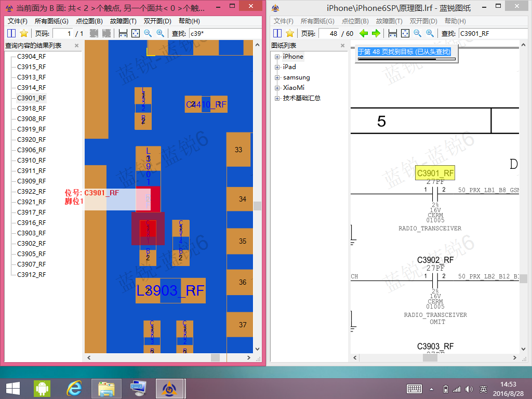Expand the samsung tree node
The height and width of the screenshot is (399, 532).
277,78
